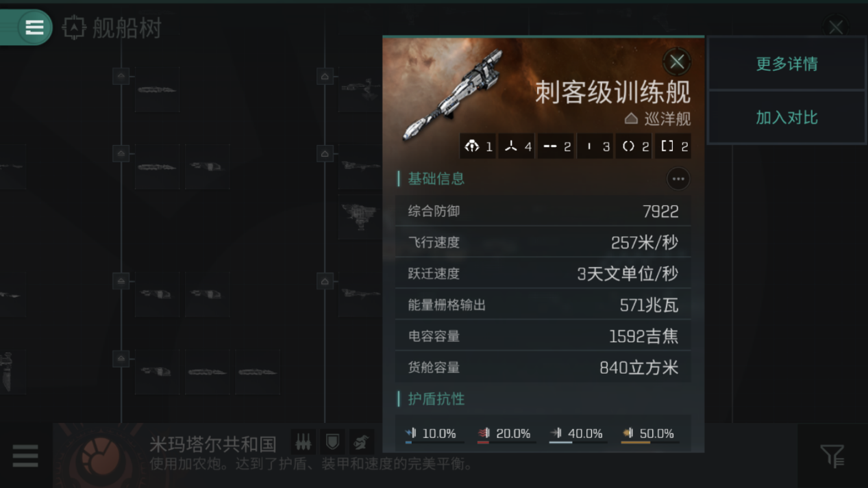Open the main hamburger menu at top left

coord(34,27)
